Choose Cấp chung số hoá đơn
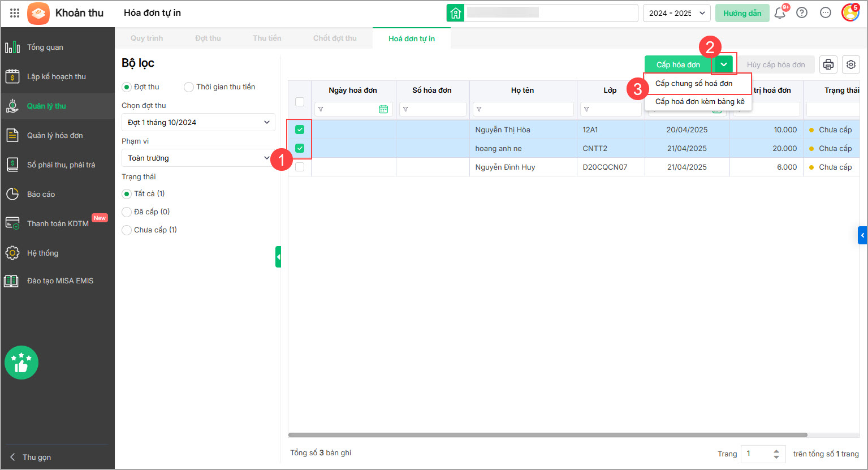 (698, 83)
